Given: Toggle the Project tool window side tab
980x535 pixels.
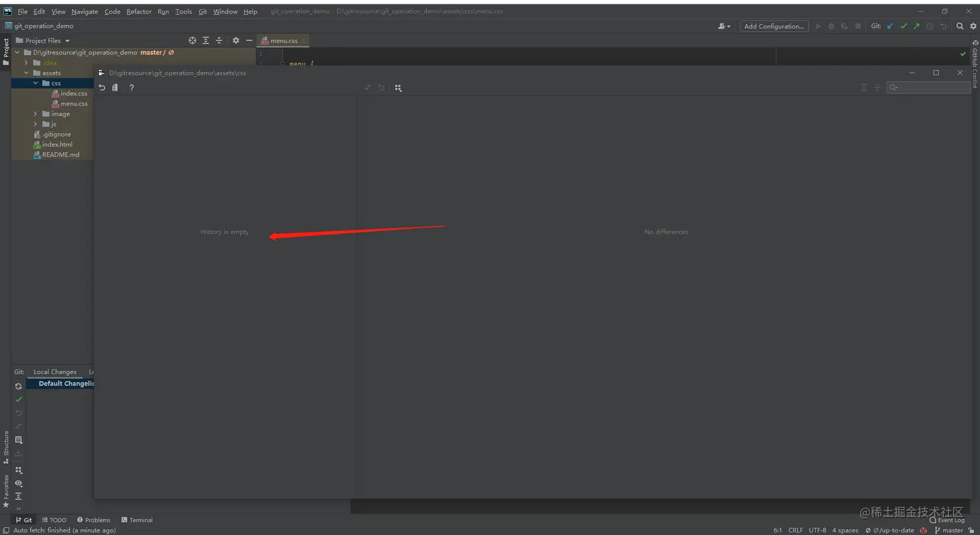Looking at the screenshot, I should [6, 51].
